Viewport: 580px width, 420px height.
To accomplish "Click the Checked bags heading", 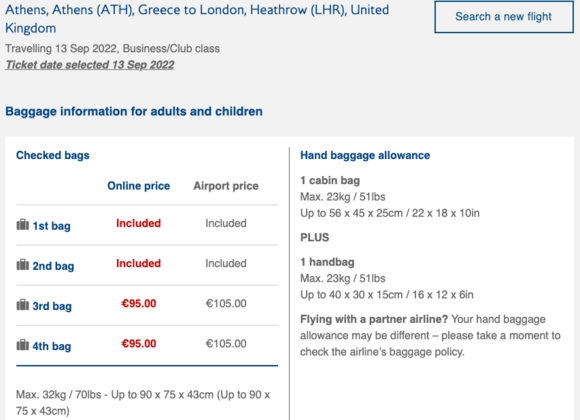I will (53, 155).
